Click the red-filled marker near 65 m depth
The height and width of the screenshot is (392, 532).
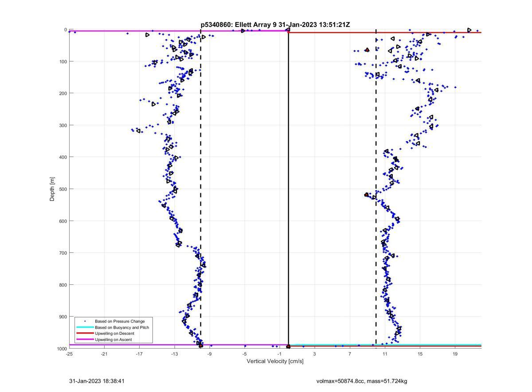tap(367, 50)
